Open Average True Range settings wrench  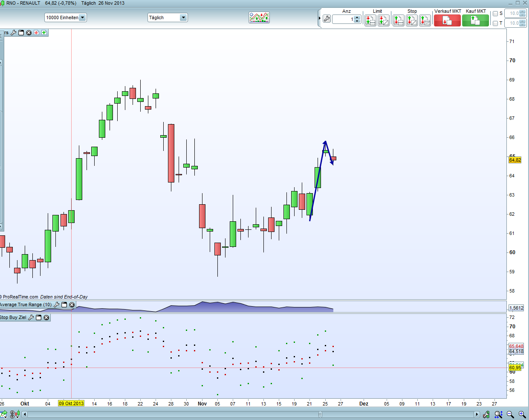click(56, 304)
